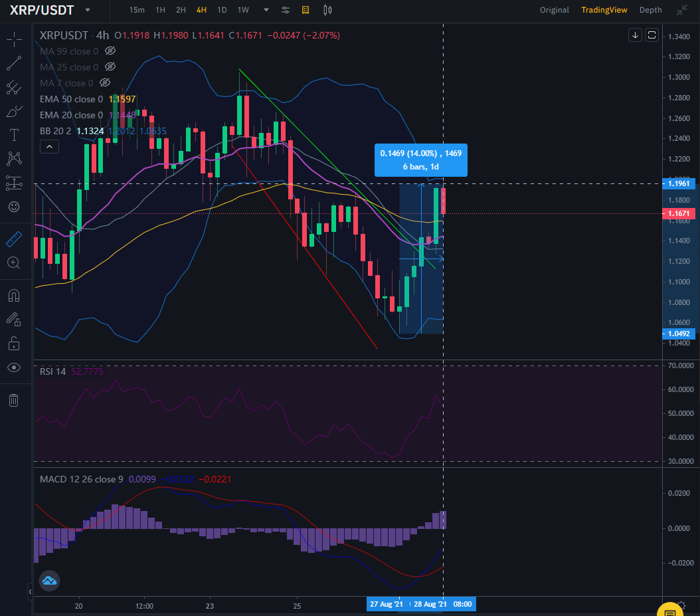Toggle hide all drawings eye icon
This screenshot has width=700, height=616.
pos(14,367)
